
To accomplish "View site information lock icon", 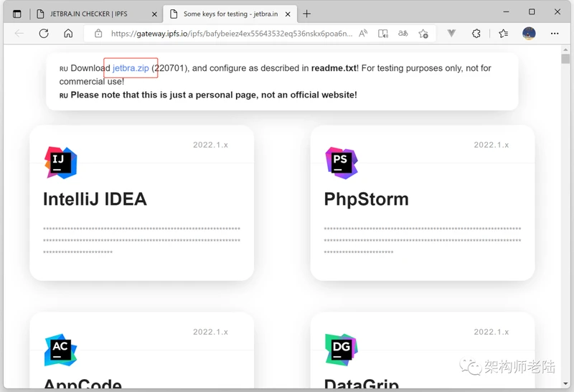I will coord(98,34).
